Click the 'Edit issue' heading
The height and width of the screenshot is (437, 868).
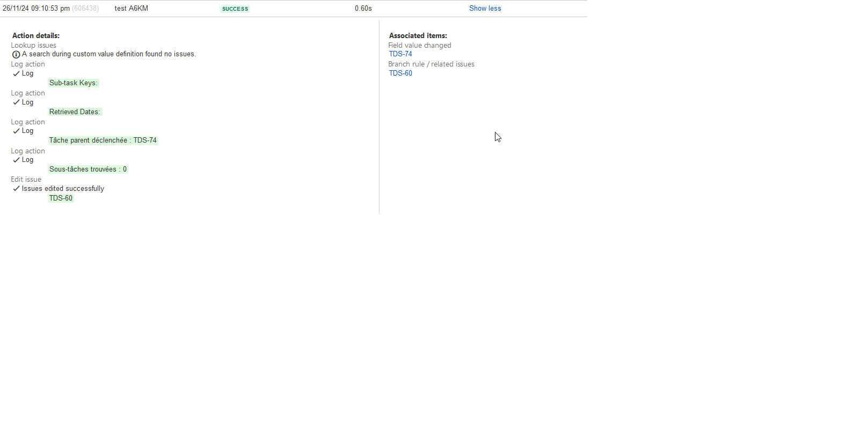(26, 180)
